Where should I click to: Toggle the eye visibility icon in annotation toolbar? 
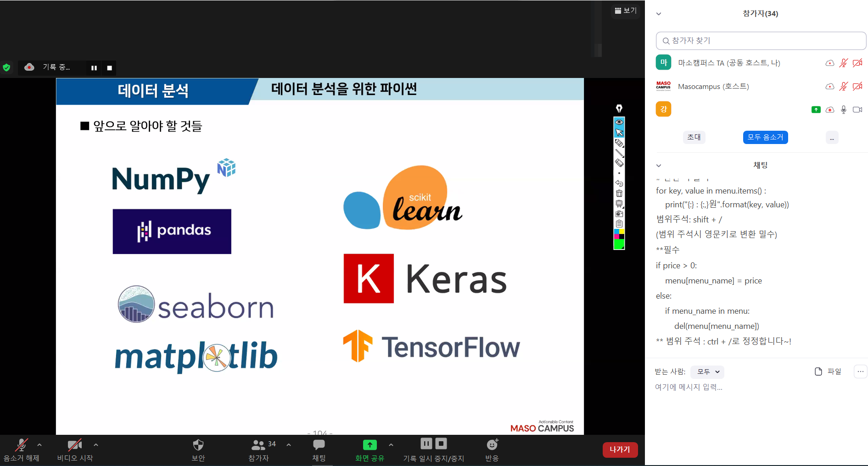[x=619, y=122]
